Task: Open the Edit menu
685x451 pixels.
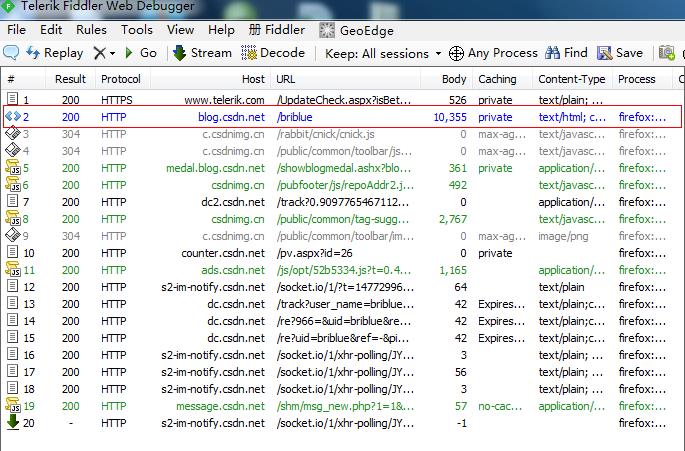Action: (51, 30)
